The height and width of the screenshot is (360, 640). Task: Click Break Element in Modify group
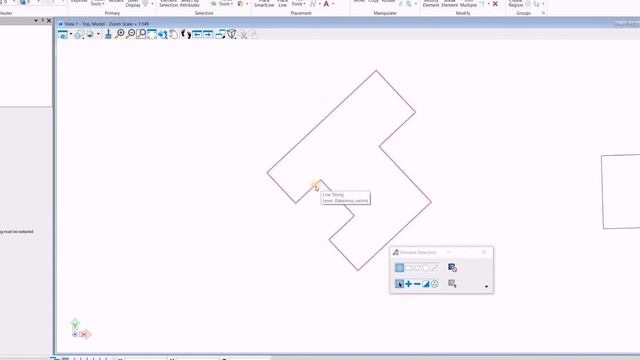click(449, 4)
